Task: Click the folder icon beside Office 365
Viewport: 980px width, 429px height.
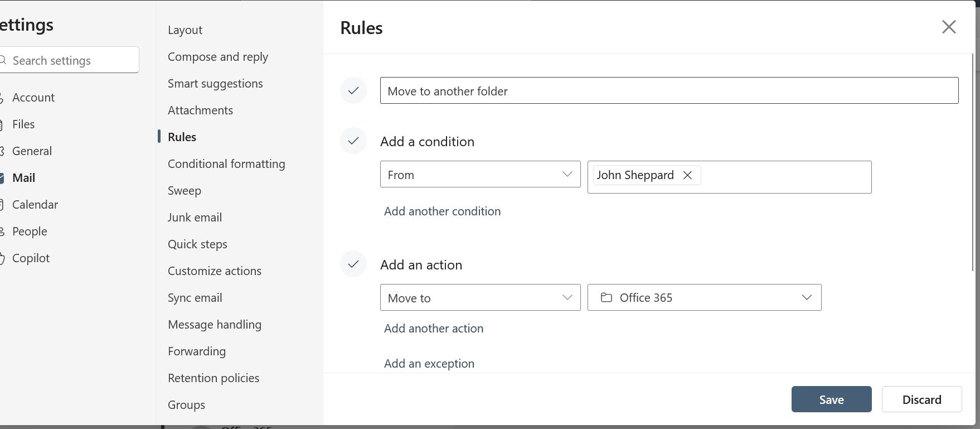Action: click(x=607, y=297)
